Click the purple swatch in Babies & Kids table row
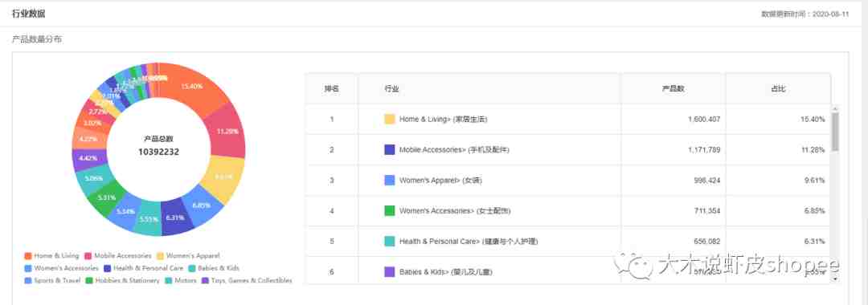 [389, 272]
